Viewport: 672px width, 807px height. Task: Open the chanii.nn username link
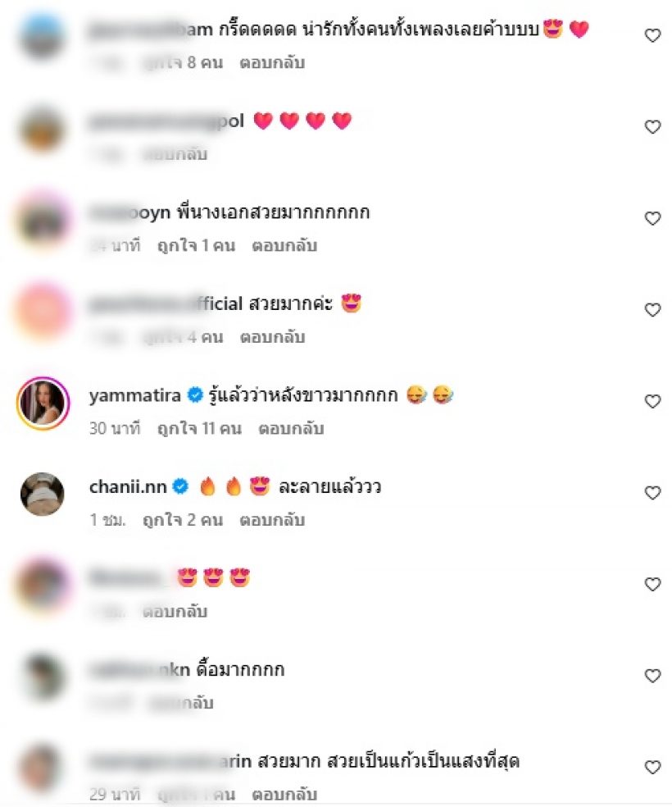point(128,486)
